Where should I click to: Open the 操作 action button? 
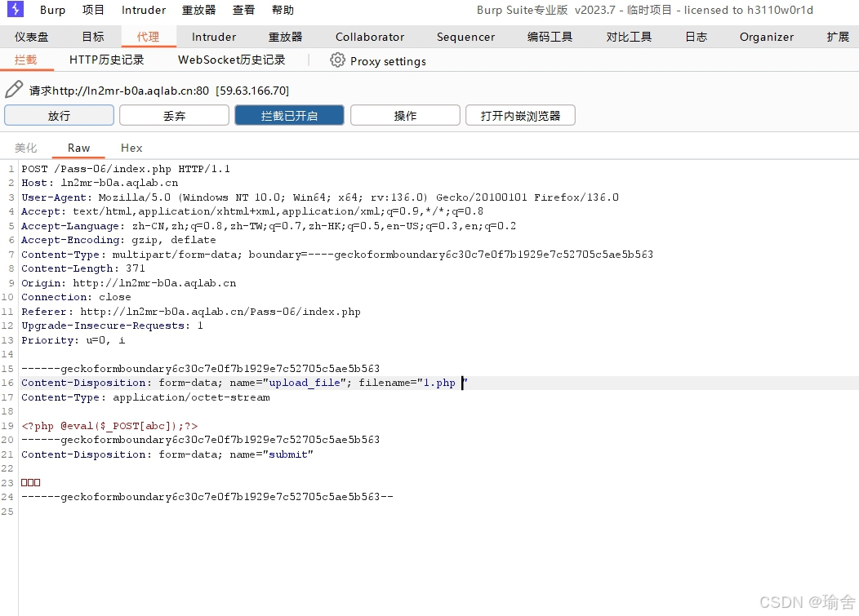click(405, 116)
